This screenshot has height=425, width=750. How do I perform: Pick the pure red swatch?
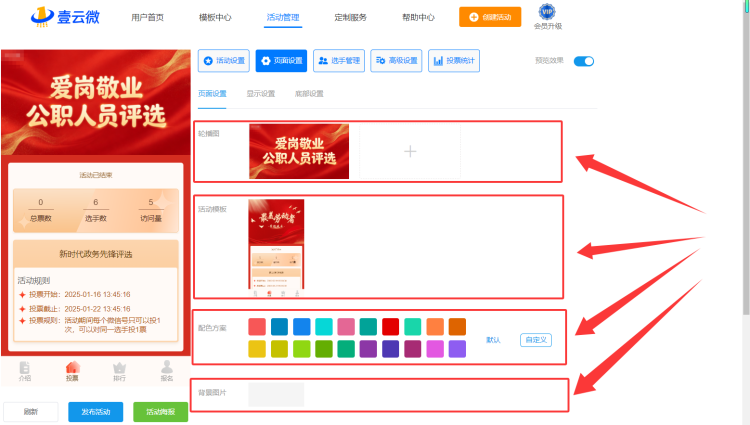coord(390,327)
